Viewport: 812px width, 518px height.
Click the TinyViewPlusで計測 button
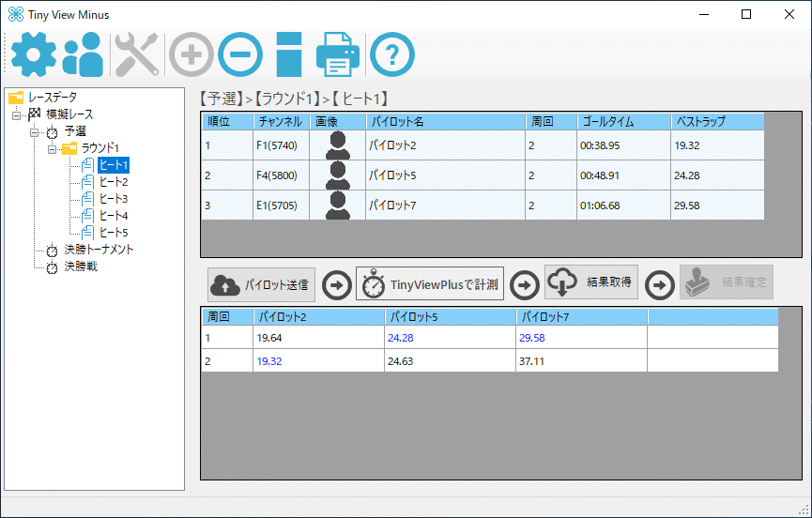tap(430, 283)
